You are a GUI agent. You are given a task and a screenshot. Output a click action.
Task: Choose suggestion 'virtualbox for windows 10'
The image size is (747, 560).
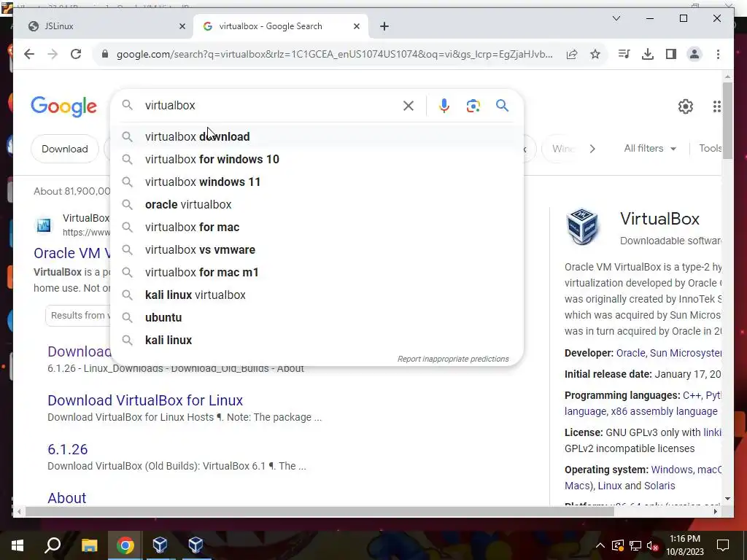317,159
